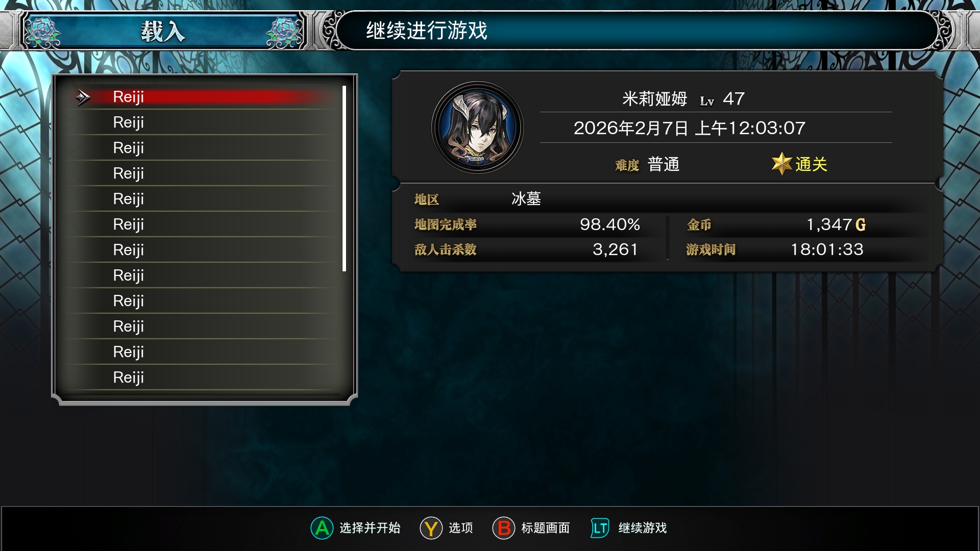Click Miriam's character portrait
Screen dimensions: 980x551
[478, 128]
